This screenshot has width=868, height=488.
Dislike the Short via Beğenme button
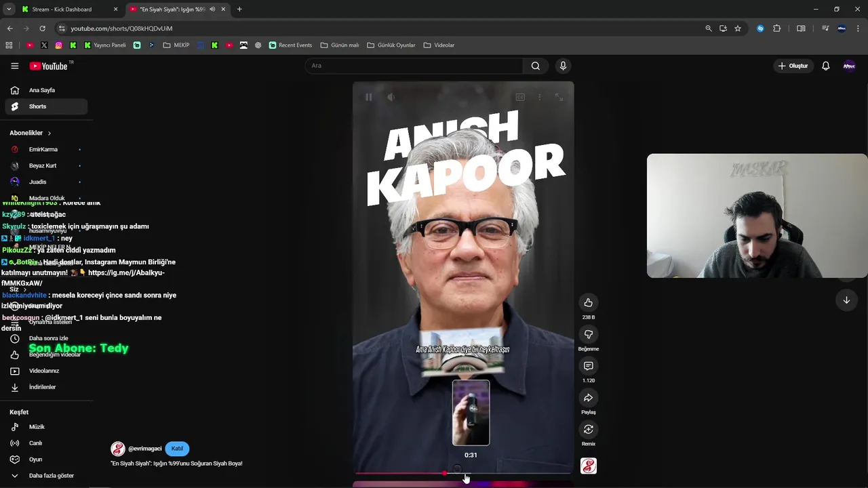pos(588,334)
